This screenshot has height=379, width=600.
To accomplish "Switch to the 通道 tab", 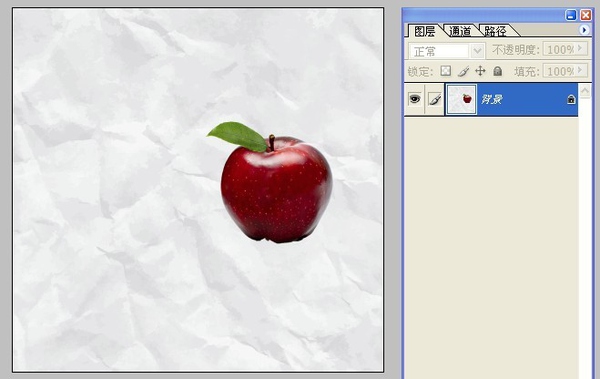I will coord(460,31).
